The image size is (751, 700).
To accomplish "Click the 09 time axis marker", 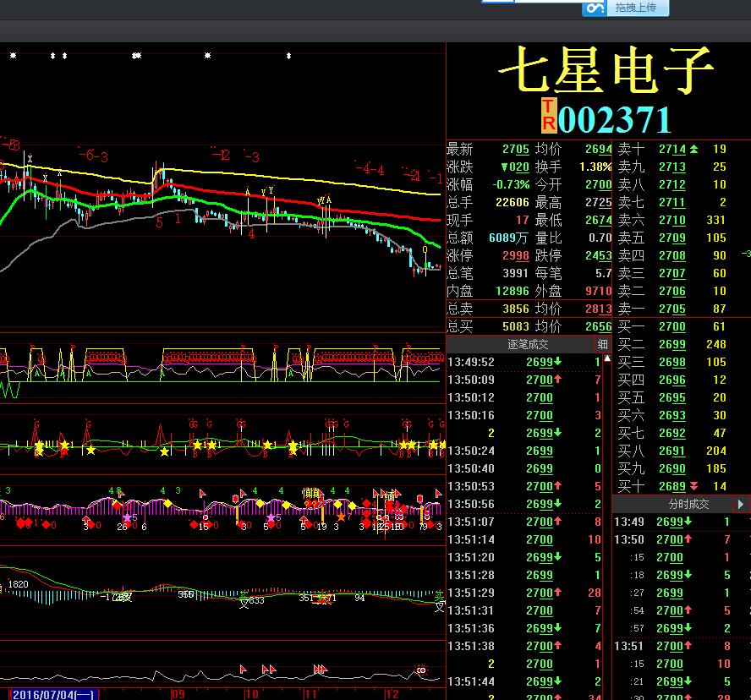I will click(178, 694).
